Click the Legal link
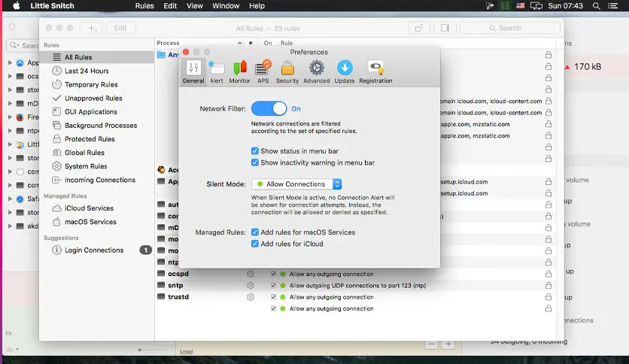 coord(187,351)
